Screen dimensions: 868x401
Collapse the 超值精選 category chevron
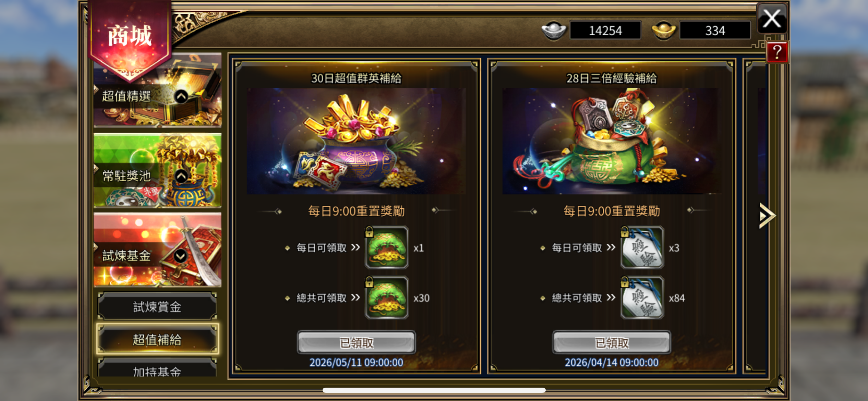(x=181, y=97)
